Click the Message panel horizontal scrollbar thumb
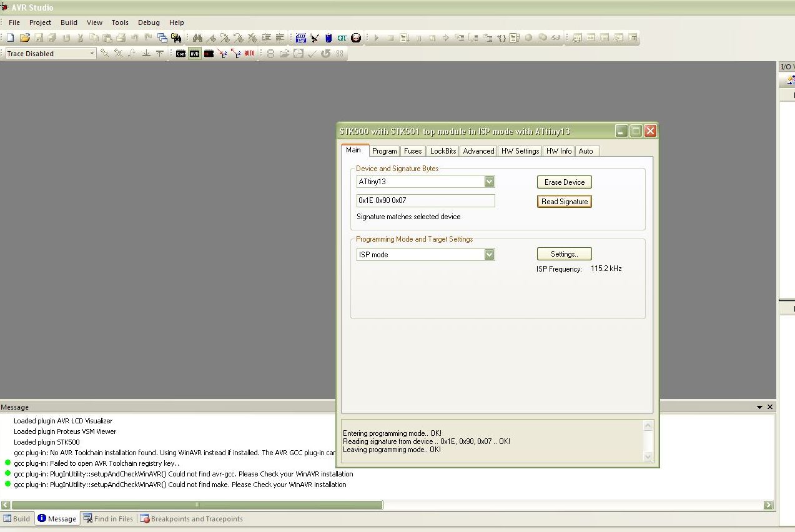This screenshot has height=532, width=795. [197, 505]
